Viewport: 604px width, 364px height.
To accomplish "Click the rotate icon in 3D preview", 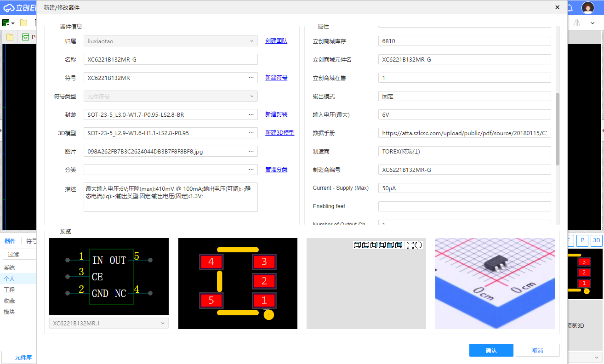I will (x=418, y=245).
